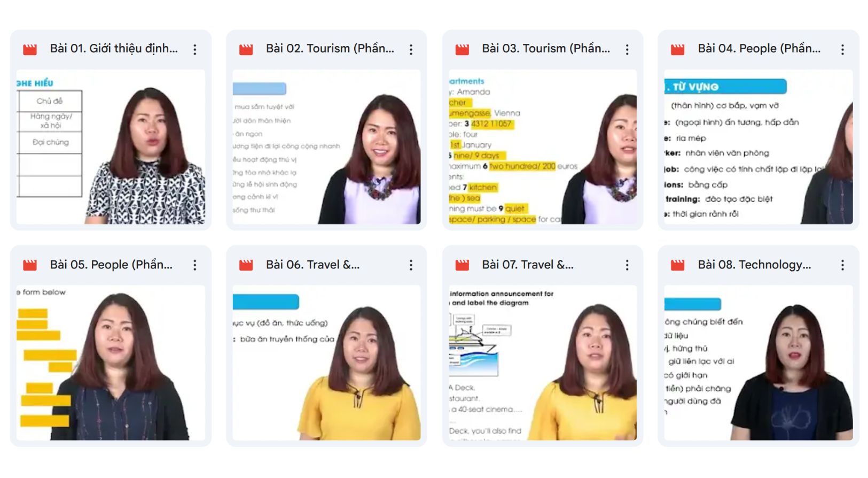Click the Bài 02 Tourism file name
This screenshot has height=478, width=868.
pos(330,49)
